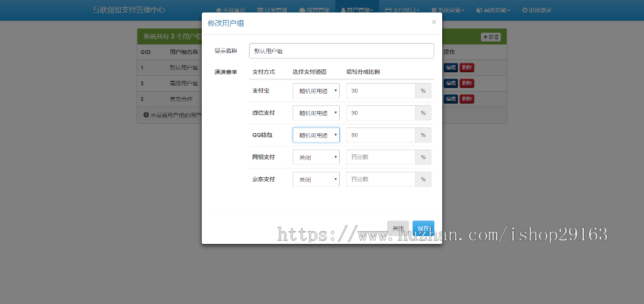Viewport: 644px width, 304px height.
Task: Click the 官方合作 cell in the table
Action: (x=181, y=99)
